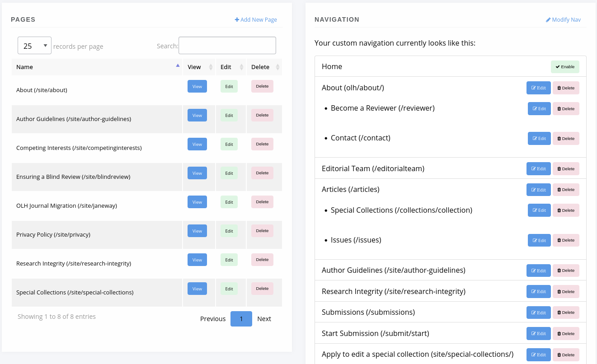Edit the Author Guidelines page
597x364 pixels.
[229, 115]
